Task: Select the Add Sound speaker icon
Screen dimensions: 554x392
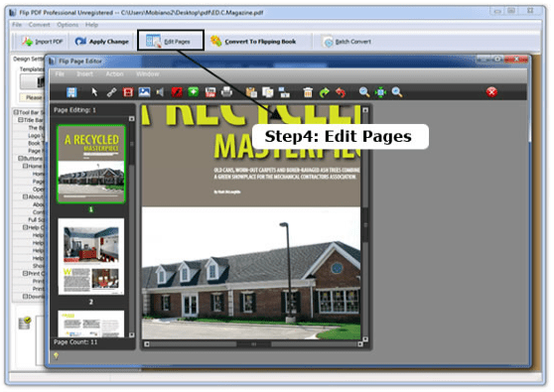Action: pyautogui.click(x=160, y=92)
